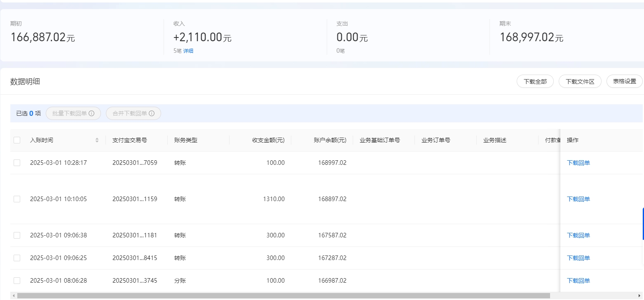Viewport: 644px width, 300px height.
Task: Click transaction number 20250301...3745
Action: (x=135, y=281)
